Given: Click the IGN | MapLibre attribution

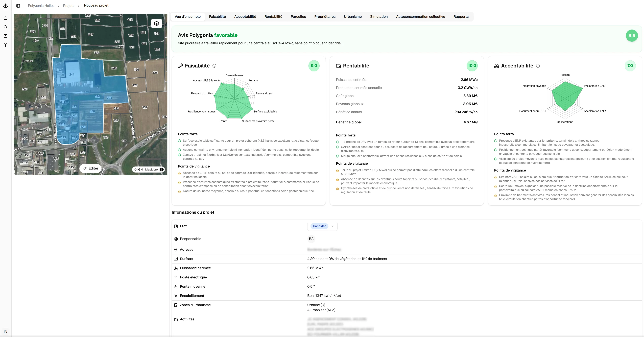Looking at the screenshot, I should 146,170.
